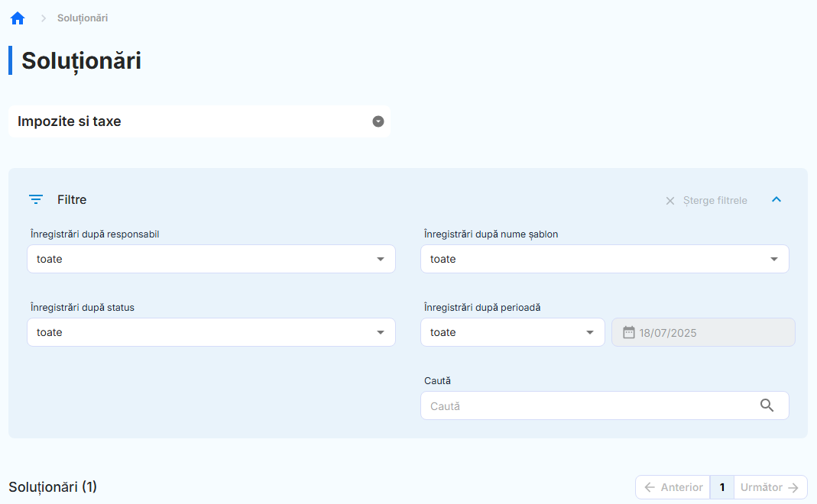This screenshot has width=817, height=504.
Task: Click the magnifier search icon
Action: coord(767,405)
